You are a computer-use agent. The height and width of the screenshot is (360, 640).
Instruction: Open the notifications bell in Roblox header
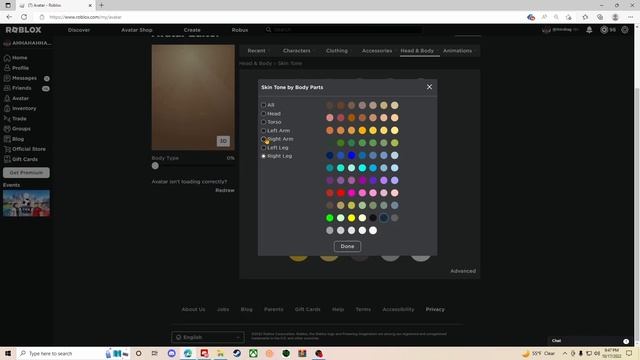tap(589, 30)
